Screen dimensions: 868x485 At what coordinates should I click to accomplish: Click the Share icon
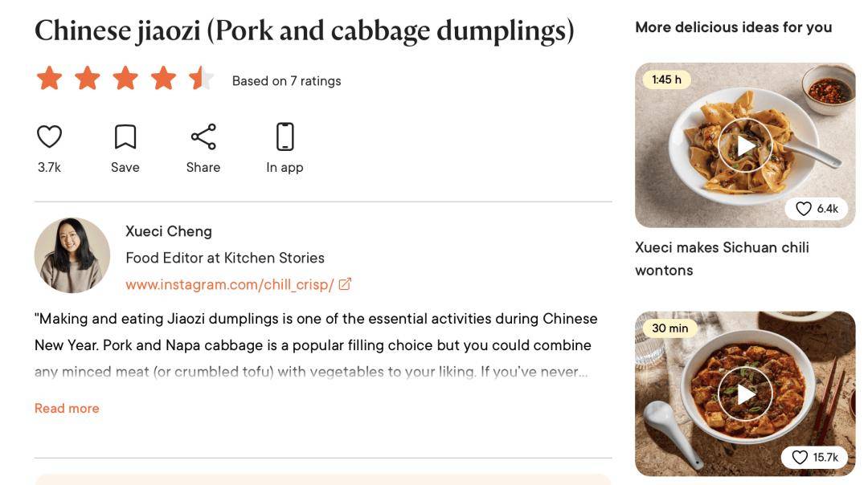pyautogui.click(x=203, y=137)
